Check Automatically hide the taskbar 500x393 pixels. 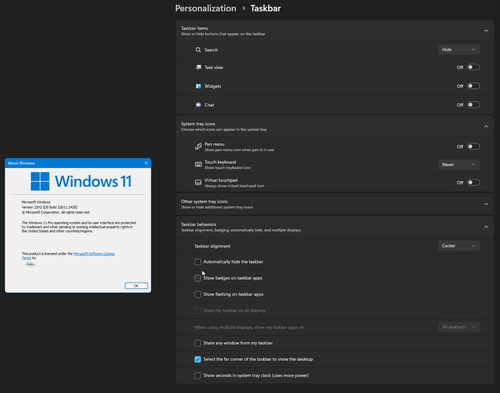tap(197, 262)
